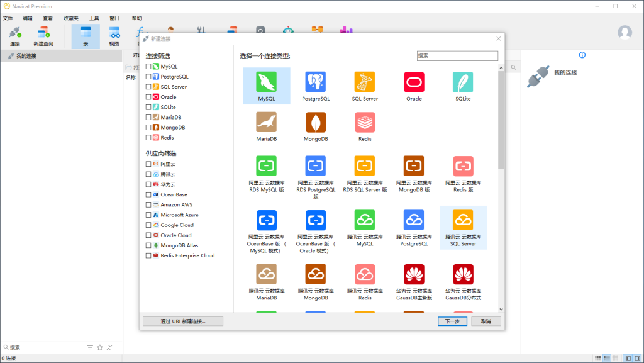The width and height of the screenshot is (644, 363).
Task: Open the 工具 menu
Action: click(x=93, y=18)
